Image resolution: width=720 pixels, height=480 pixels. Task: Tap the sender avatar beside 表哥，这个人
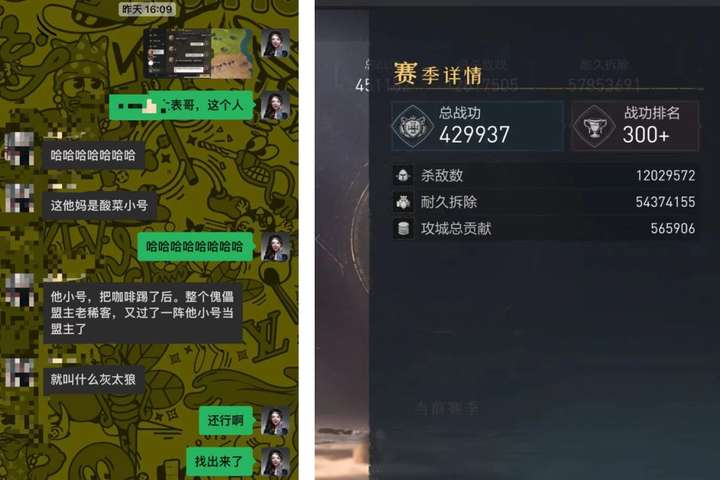click(x=275, y=105)
